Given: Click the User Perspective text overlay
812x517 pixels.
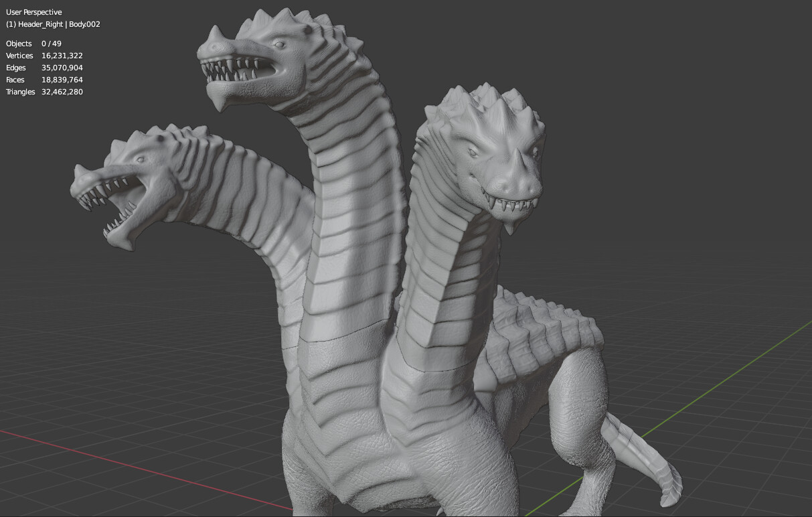Looking at the screenshot, I should [x=33, y=12].
